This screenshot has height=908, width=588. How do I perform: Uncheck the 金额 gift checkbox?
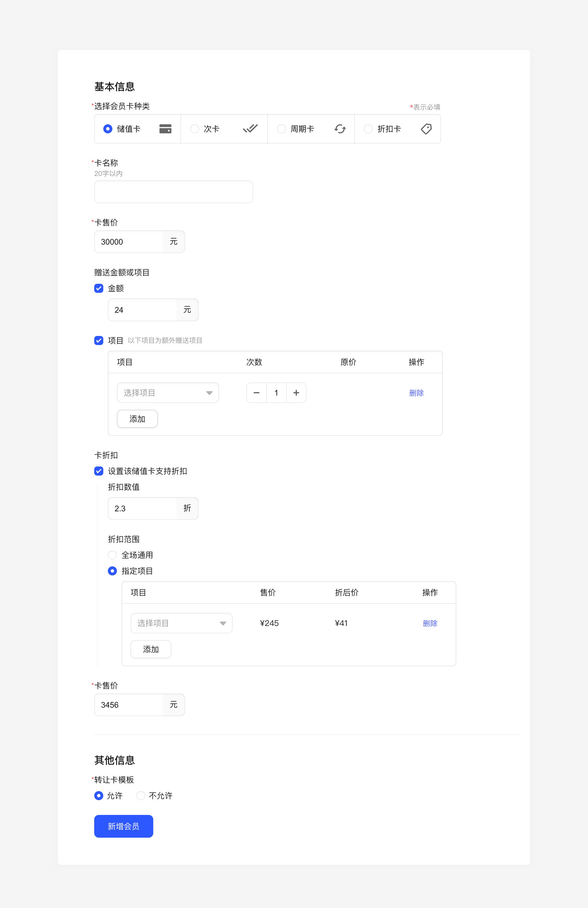99,288
